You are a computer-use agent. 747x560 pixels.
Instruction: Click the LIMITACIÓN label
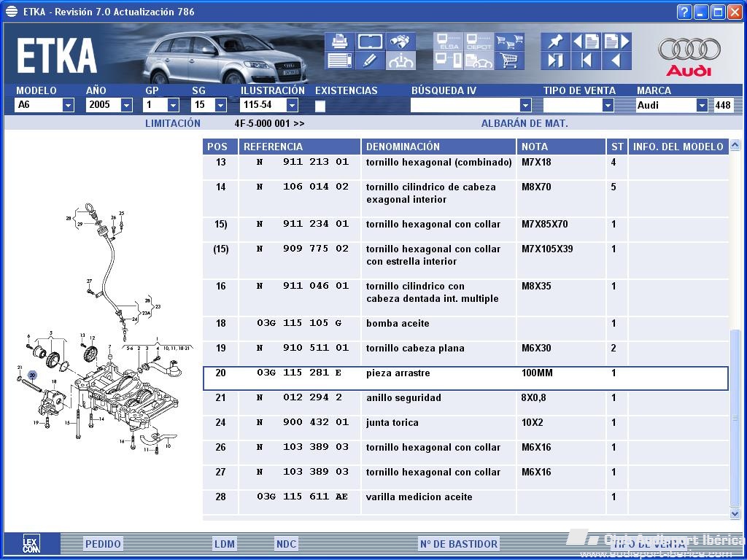coord(172,123)
